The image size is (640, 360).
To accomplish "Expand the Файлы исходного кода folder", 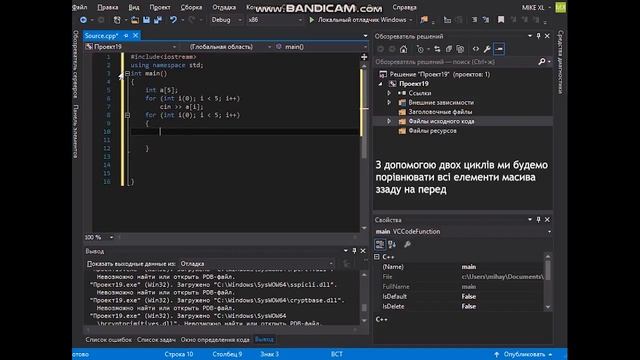I will (389, 121).
